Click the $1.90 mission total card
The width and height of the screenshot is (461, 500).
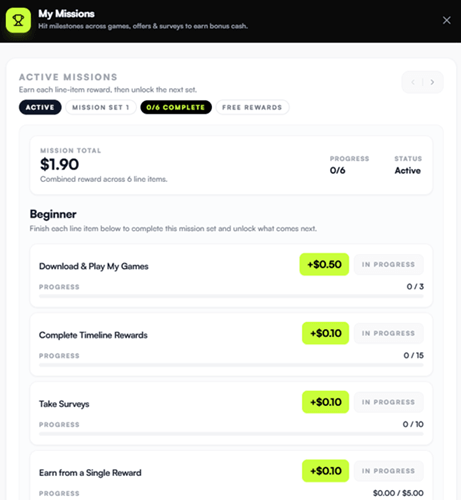(x=231, y=165)
